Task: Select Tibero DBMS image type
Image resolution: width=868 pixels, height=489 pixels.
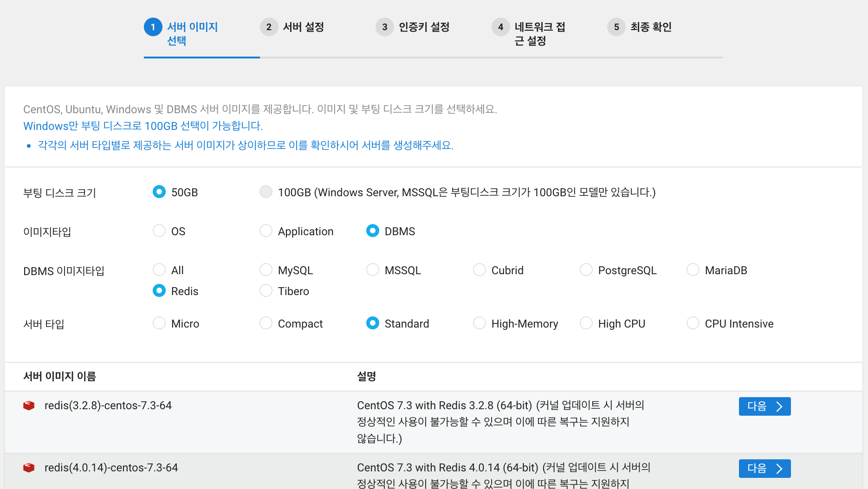Action: click(266, 290)
